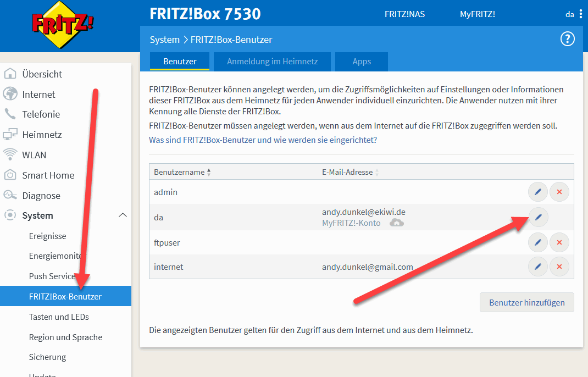This screenshot has height=377, width=588.
Task: Open the help question mark icon
Action: pyautogui.click(x=567, y=38)
